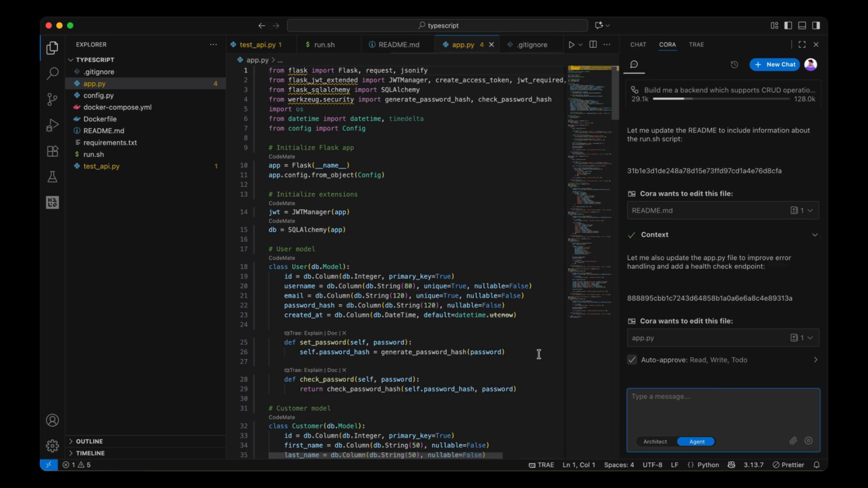Screen dimensions: 868x488
Task: Click the token usage progress bar
Action: pyautogui.click(x=721, y=99)
